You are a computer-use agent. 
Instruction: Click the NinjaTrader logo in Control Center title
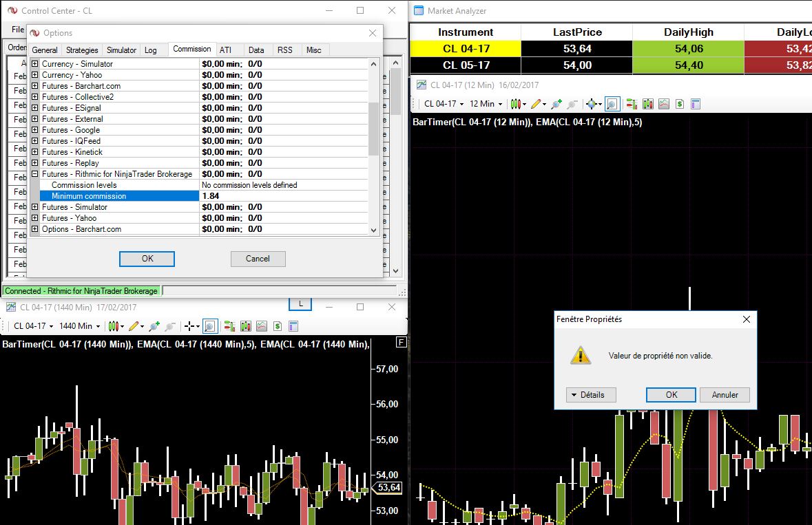(x=12, y=10)
